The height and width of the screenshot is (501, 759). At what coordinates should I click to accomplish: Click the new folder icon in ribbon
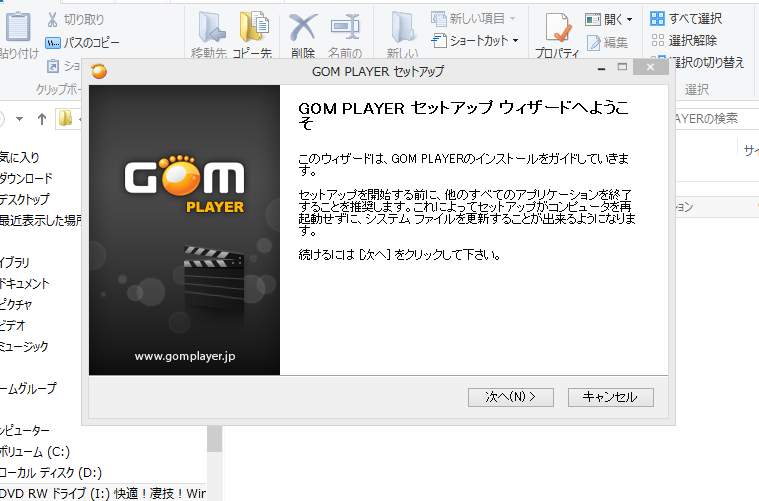pos(403,28)
